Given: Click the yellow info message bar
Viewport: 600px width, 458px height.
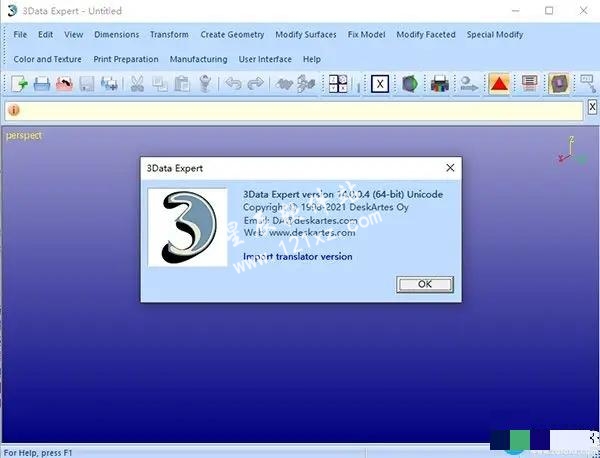Looking at the screenshot, I should pos(294,110).
